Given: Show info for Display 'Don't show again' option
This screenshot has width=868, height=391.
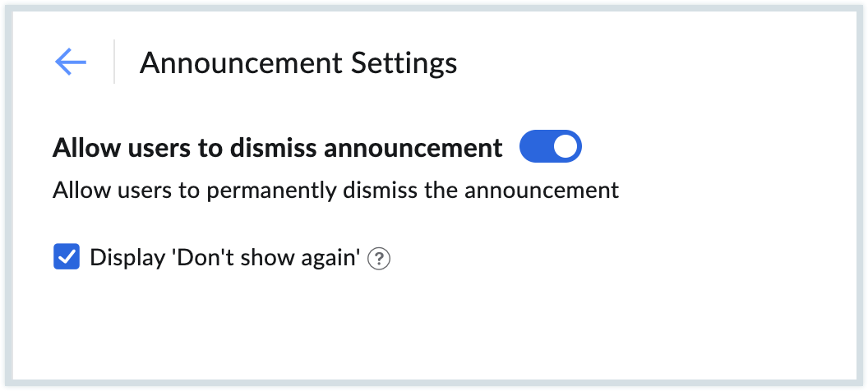Looking at the screenshot, I should 379,258.
